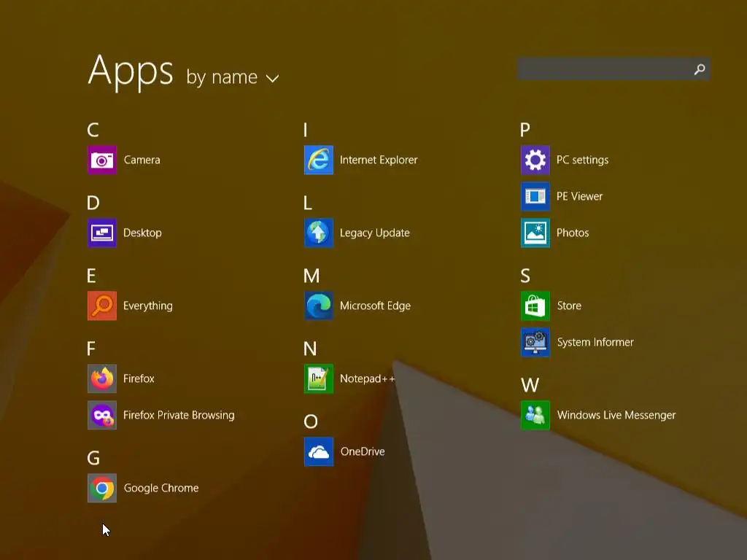747x560 pixels.
Task: Click the letter C group header
Action: [x=93, y=130]
